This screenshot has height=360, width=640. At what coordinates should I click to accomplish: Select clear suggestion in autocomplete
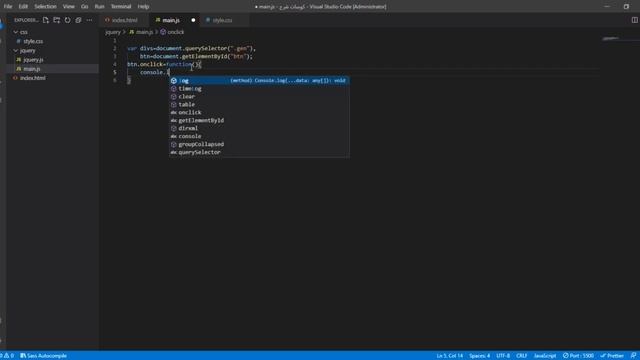pos(259,97)
